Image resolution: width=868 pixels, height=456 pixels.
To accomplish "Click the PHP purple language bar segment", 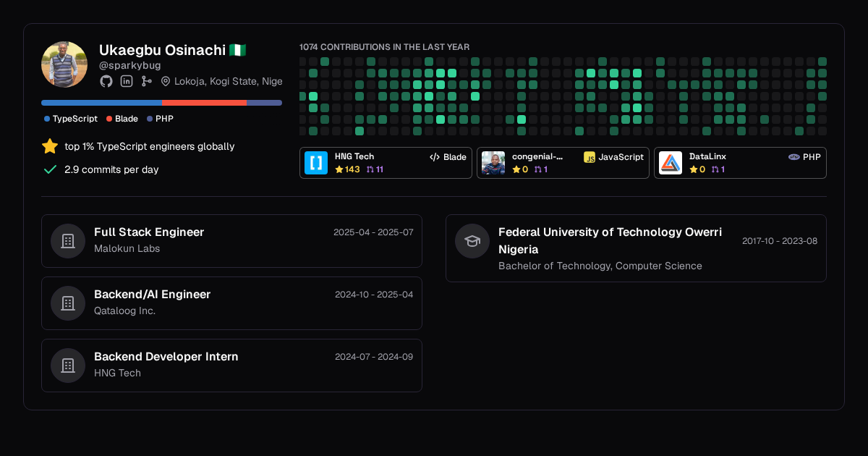I will [265, 103].
